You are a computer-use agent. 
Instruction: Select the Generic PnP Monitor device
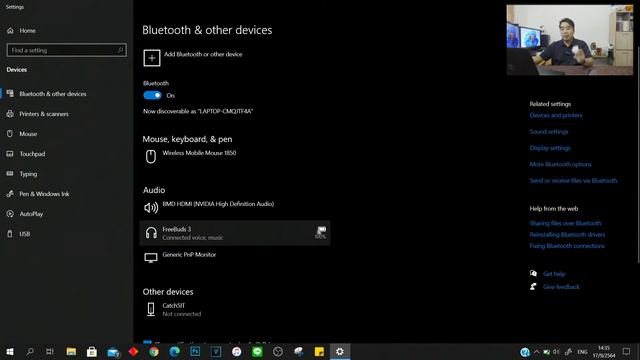pyautogui.click(x=235, y=258)
